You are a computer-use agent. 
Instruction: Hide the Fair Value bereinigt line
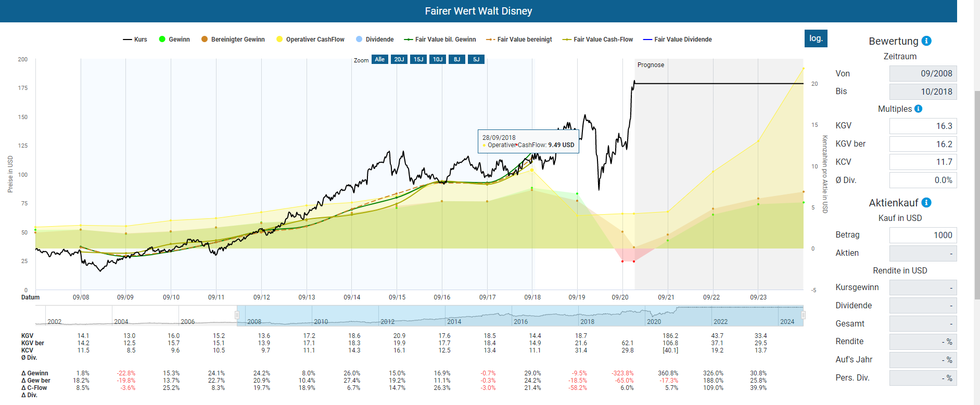pyautogui.click(x=519, y=40)
